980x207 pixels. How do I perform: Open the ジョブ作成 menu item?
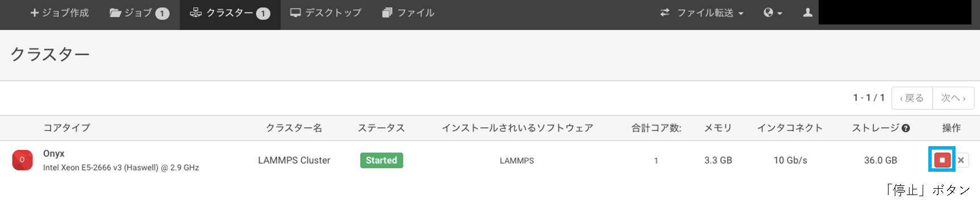[60, 13]
